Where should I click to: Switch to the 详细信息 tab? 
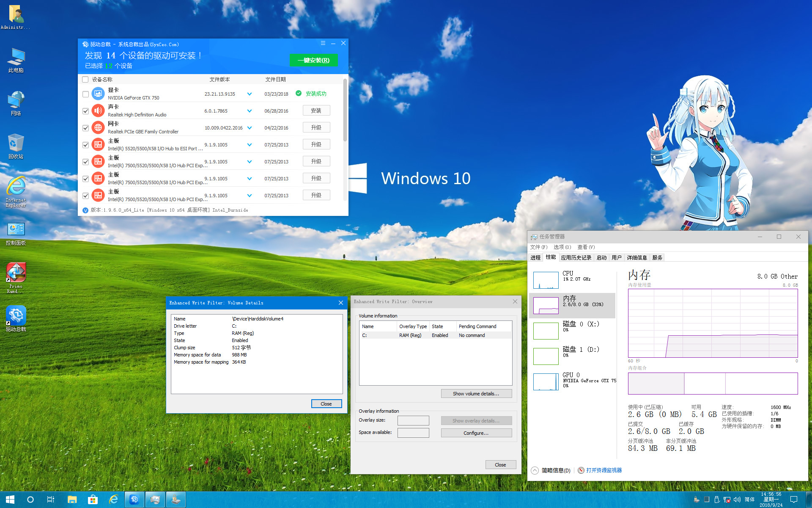click(636, 257)
